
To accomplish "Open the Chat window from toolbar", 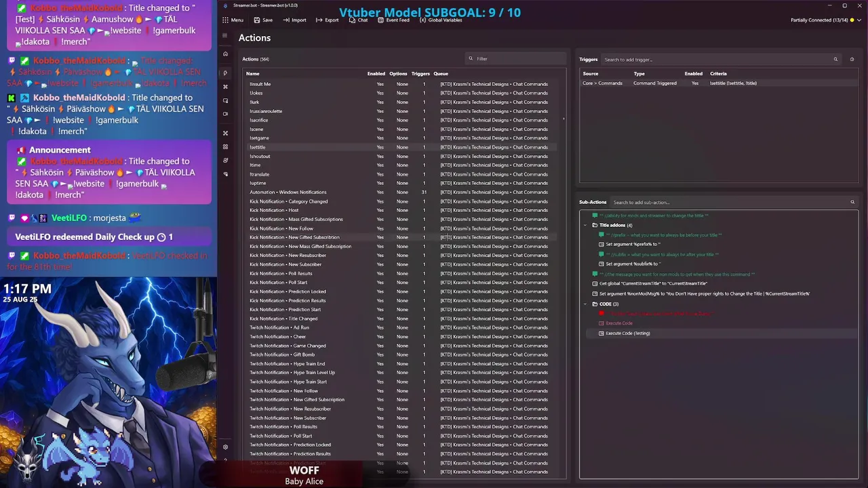I will tap(358, 20).
